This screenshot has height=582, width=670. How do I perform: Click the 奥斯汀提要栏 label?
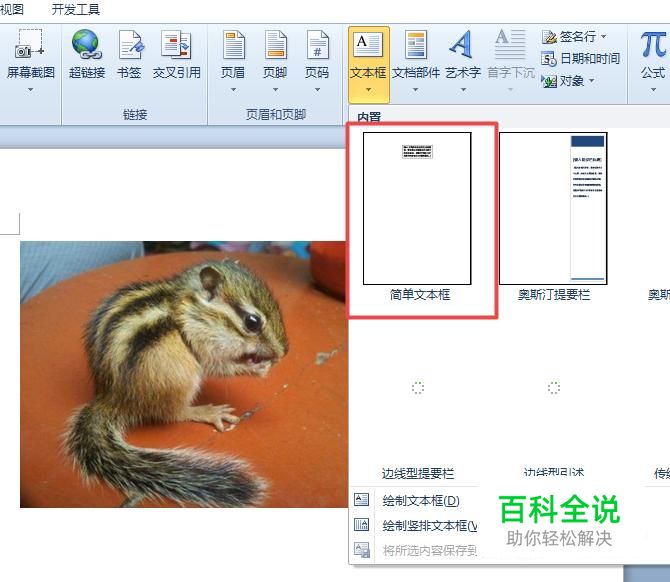[554, 294]
